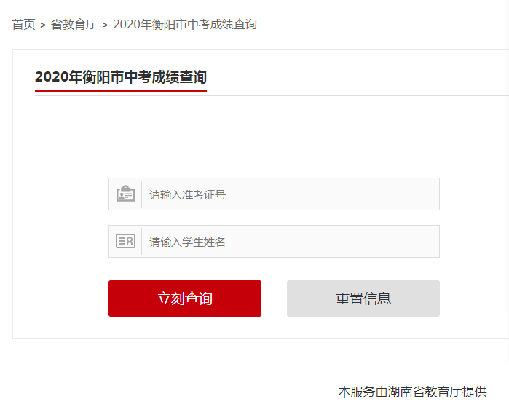The width and height of the screenshot is (509, 420).
Task: Select the 2020年衡阳市中考成绩查询 breadcrumb item
Action: pyautogui.click(x=185, y=25)
